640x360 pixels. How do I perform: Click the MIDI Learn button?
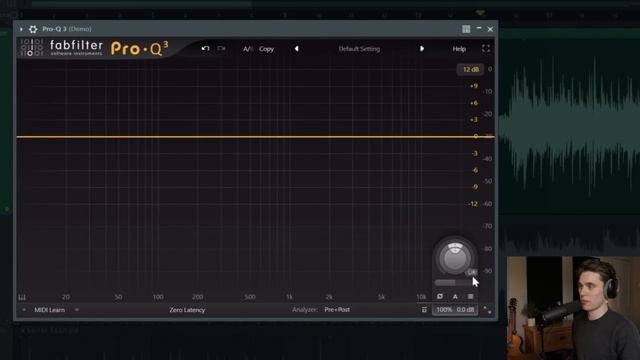[x=49, y=310]
